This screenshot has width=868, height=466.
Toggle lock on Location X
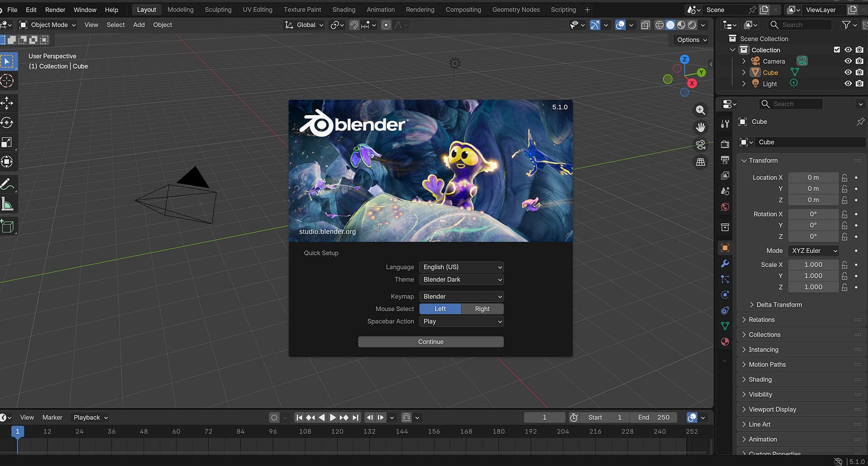tap(844, 178)
